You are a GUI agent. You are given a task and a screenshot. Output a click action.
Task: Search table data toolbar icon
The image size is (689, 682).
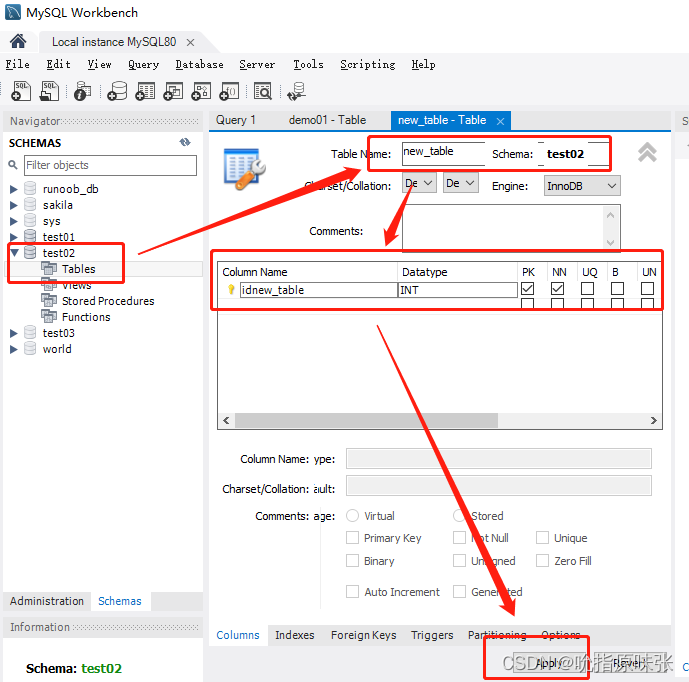[x=263, y=91]
